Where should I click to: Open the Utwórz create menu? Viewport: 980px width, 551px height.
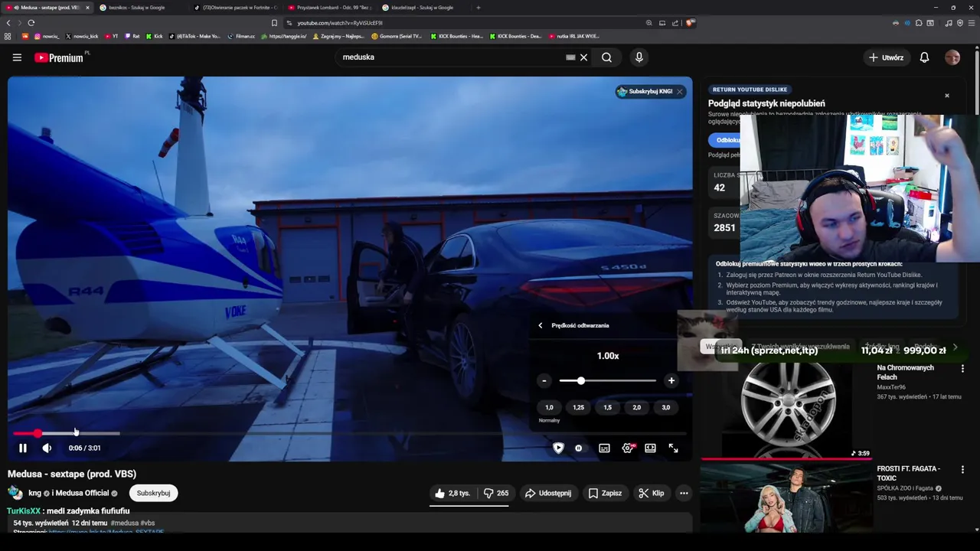pyautogui.click(x=886, y=57)
